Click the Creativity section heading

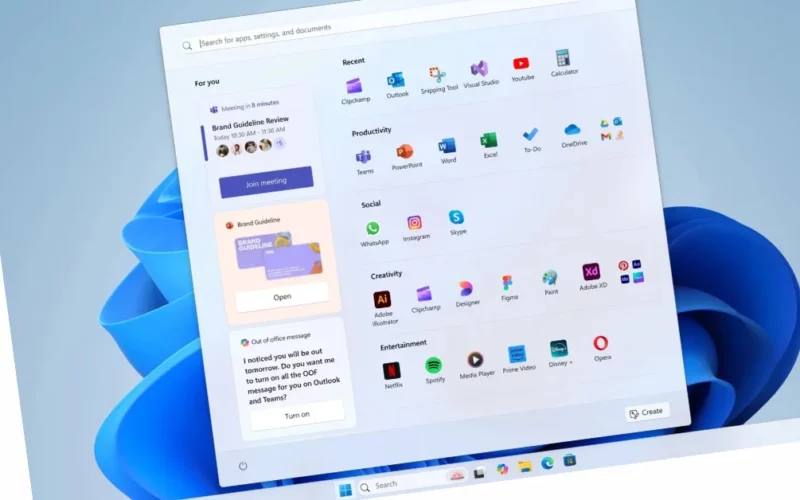pyautogui.click(x=386, y=275)
